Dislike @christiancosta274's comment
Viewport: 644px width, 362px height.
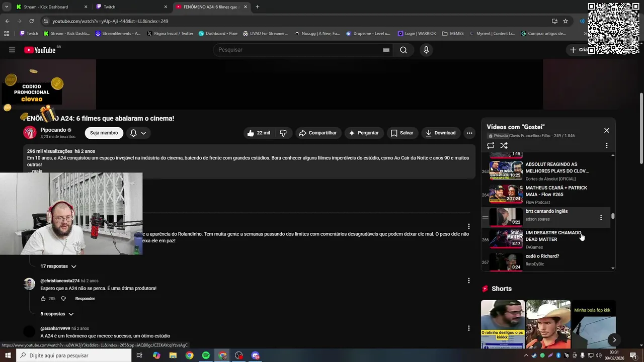(63, 299)
